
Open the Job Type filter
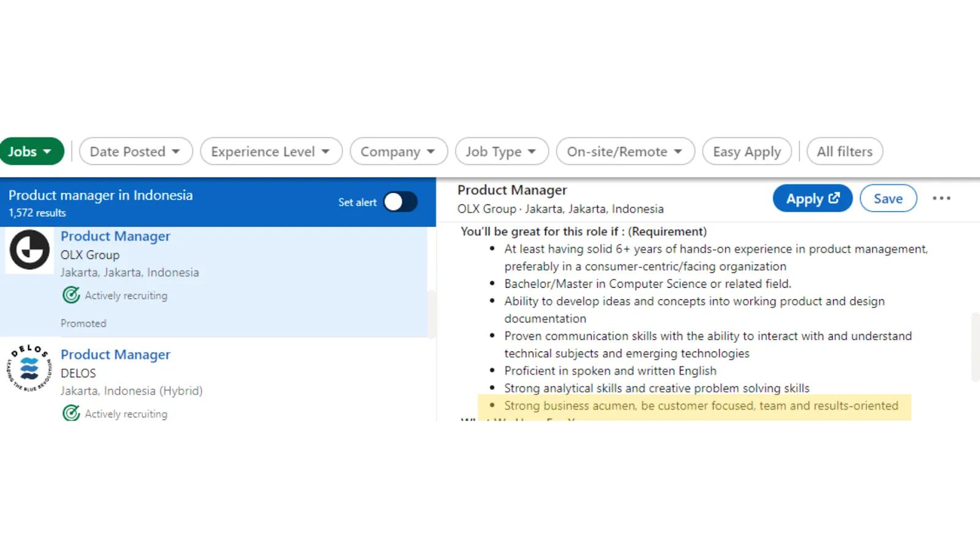(501, 151)
